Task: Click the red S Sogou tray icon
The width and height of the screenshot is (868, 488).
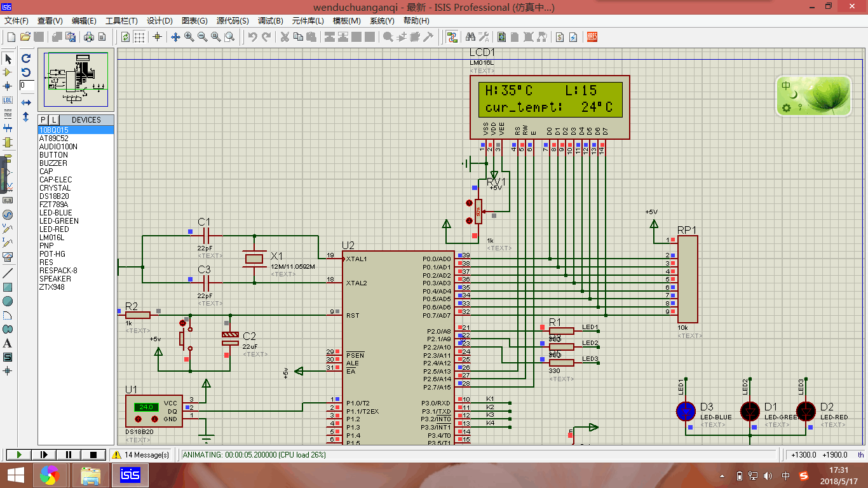Action: [x=803, y=476]
